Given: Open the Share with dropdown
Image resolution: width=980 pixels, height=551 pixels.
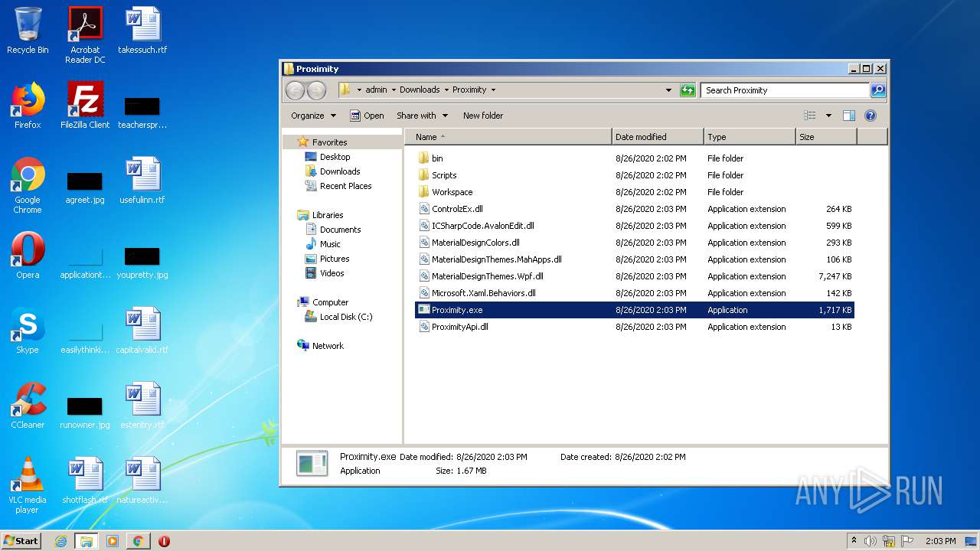Looking at the screenshot, I should (422, 116).
